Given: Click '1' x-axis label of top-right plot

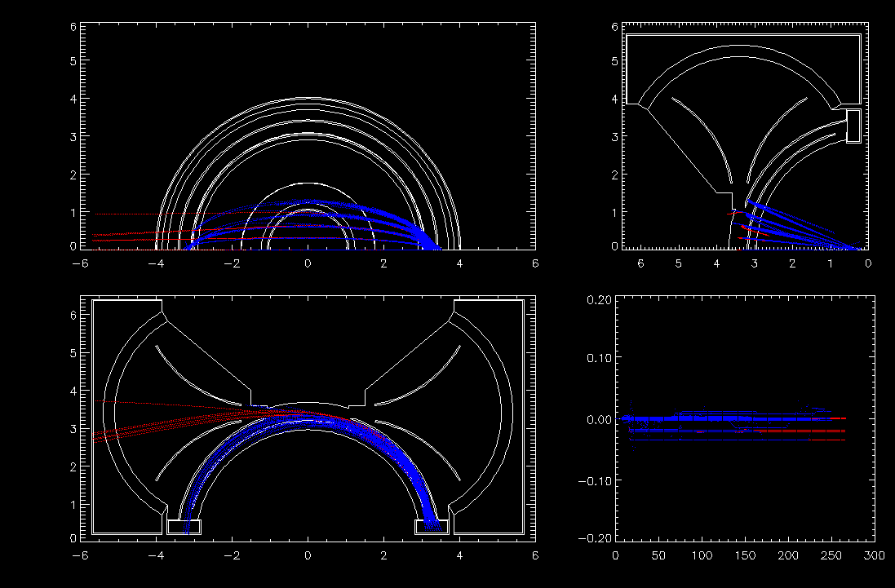Looking at the screenshot, I should pos(830,263).
